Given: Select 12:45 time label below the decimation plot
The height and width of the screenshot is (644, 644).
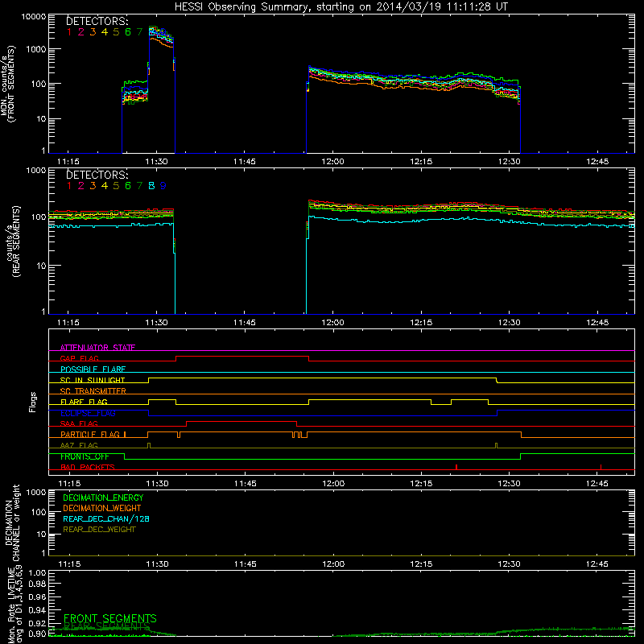Looking at the screenshot, I should [597, 564].
